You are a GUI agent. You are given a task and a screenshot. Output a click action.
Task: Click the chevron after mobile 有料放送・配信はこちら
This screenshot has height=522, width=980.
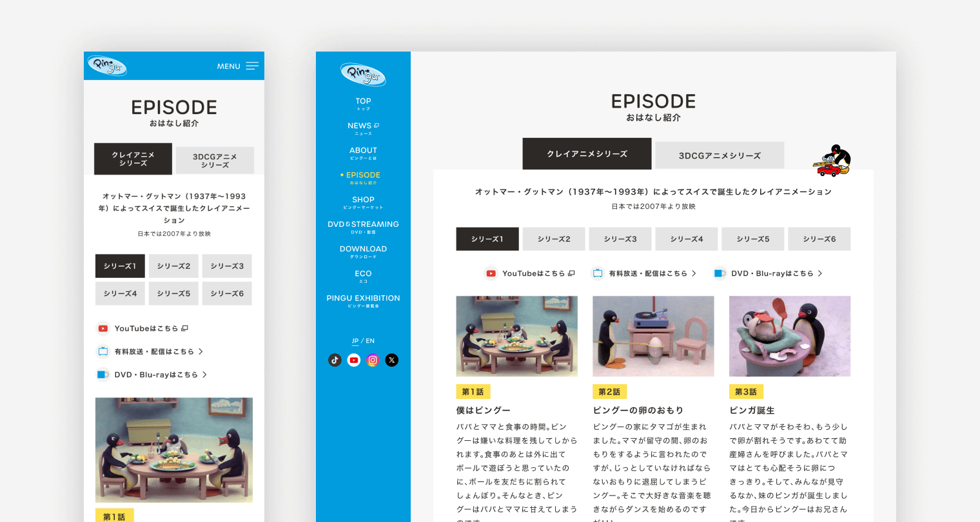pyautogui.click(x=201, y=352)
